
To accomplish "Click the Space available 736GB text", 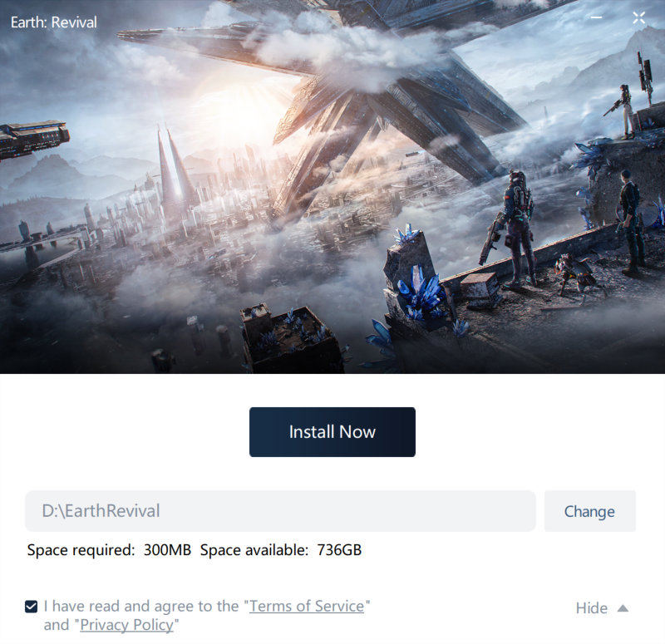I will coord(281,550).
